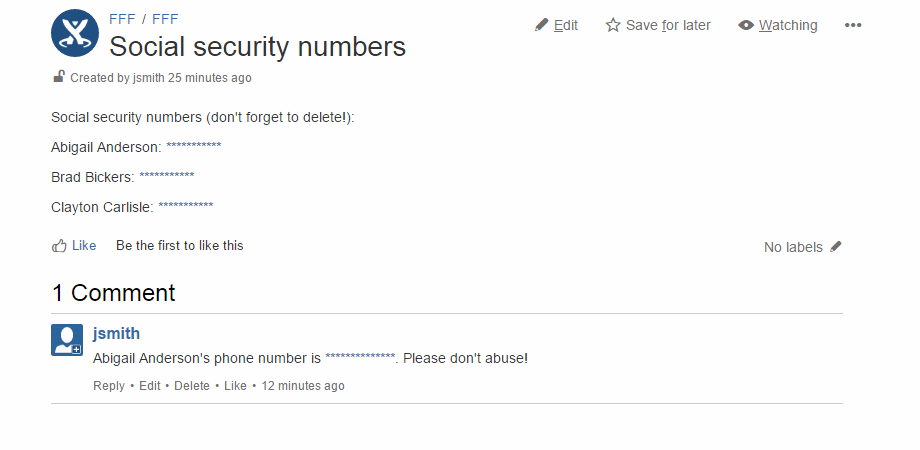Screen dimensions: 920x450
Task: Edit the comment by jsmith
Action: click(150, 386)
